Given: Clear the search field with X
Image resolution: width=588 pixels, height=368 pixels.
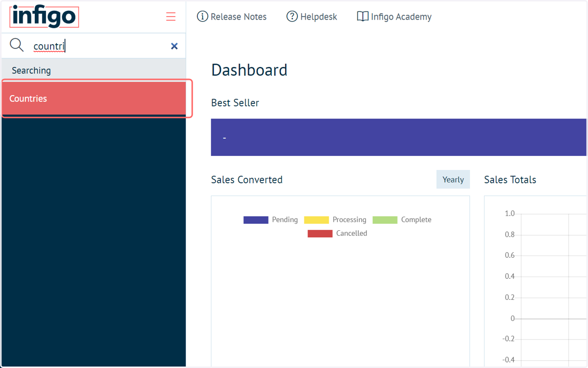Looking at the screenshot, I should pyautogui.click(x=174, y=46).
